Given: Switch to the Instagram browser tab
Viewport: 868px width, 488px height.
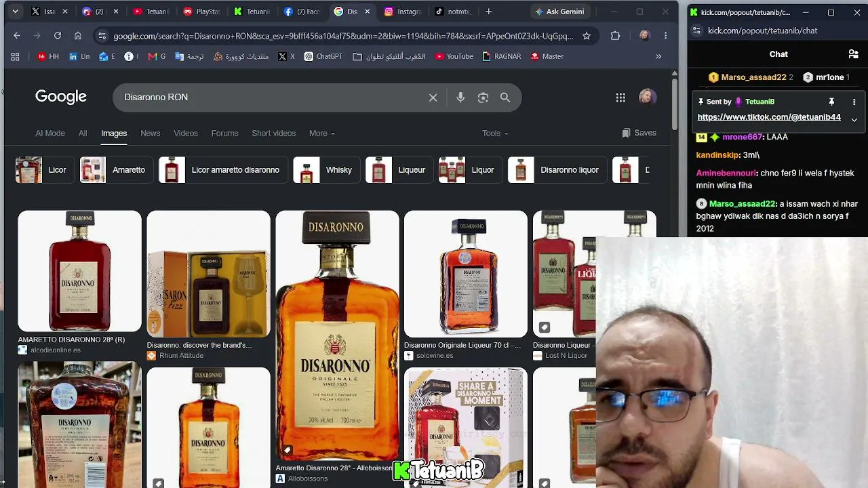Looking at the screenshot, I should pos(402,12).
